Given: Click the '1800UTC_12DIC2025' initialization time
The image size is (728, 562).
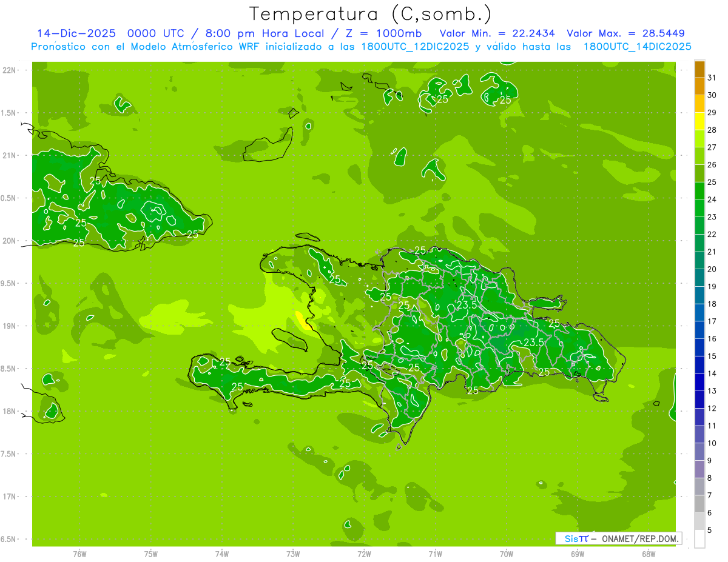Looking at the screenshot, I should (414, 47).
